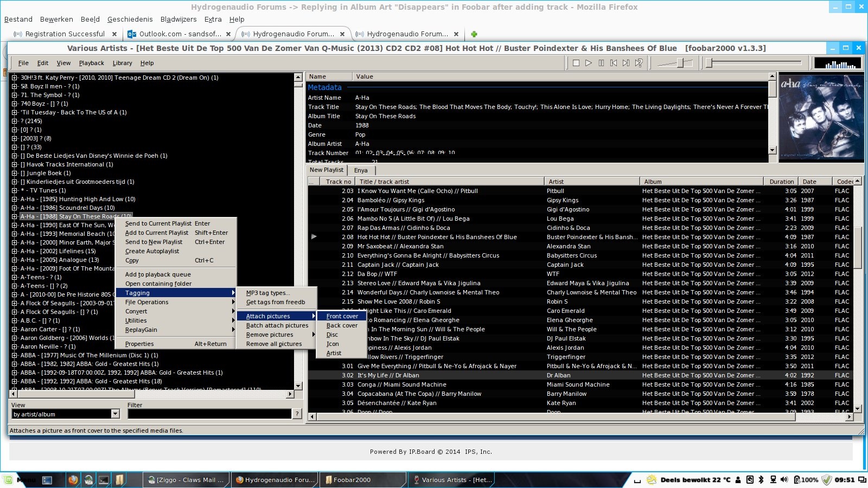Expand A-Ha Hunting High And Low node
Screen dimensions: 868x488
point(15,199)
